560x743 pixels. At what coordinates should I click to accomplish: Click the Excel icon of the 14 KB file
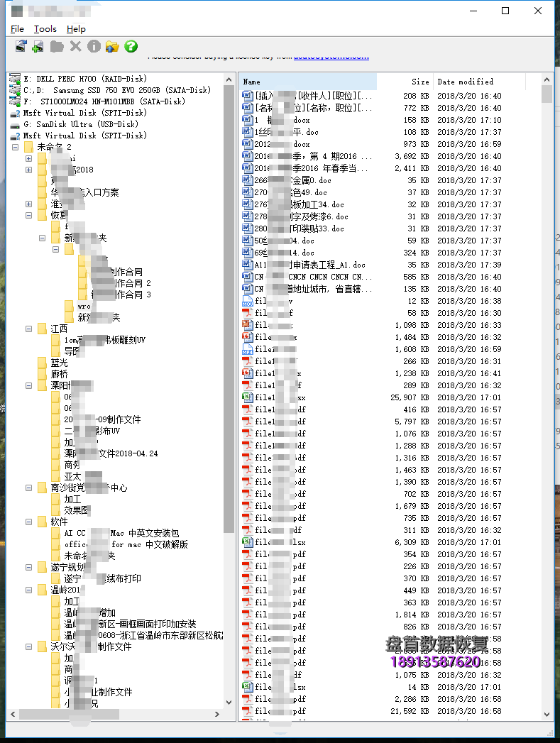pos(247,687)
